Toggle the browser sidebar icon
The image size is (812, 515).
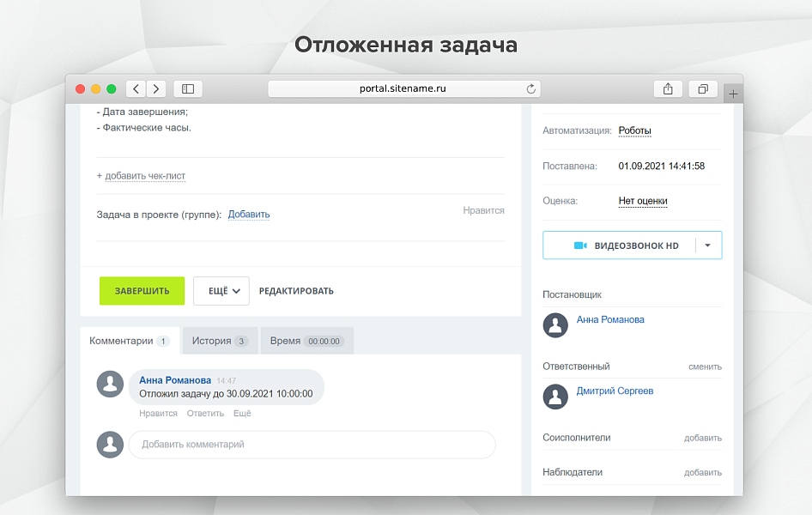coord(187,88)
